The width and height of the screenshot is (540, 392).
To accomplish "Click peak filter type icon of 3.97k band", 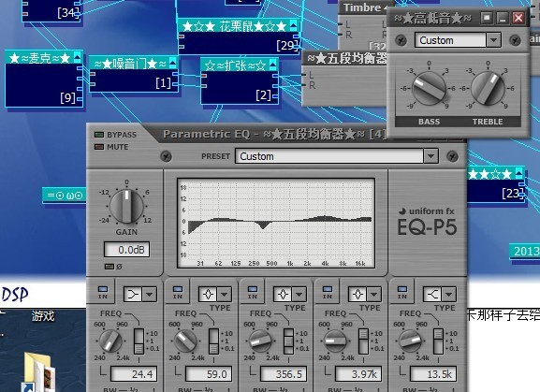I will tap(358, 295).
